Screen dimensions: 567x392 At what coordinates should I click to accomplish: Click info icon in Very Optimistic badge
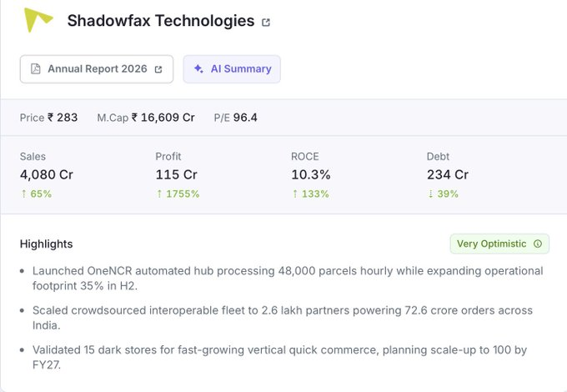(538, 244)
